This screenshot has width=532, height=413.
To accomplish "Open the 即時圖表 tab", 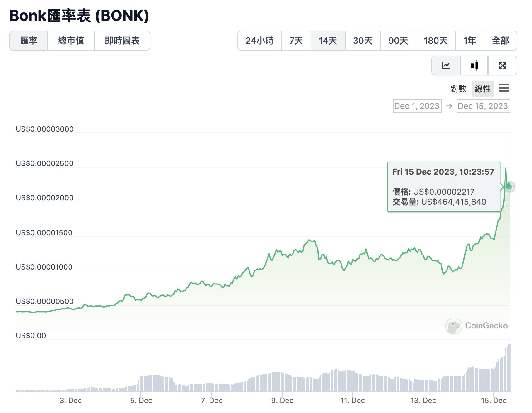I will (x=122, y=41).
